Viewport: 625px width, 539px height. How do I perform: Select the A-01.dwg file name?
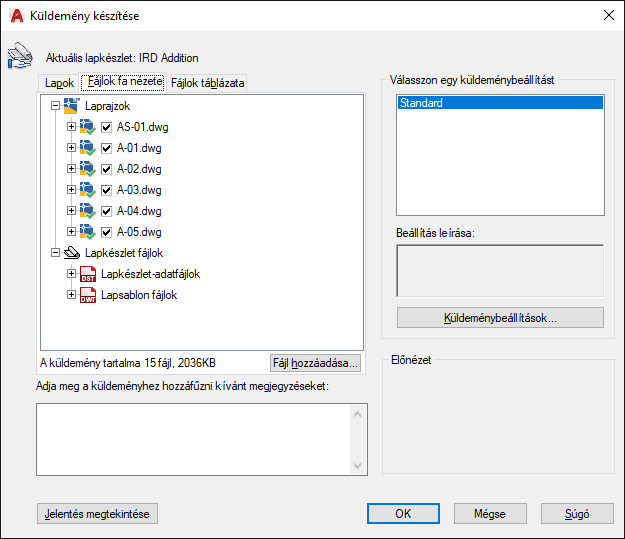point(139,148)
